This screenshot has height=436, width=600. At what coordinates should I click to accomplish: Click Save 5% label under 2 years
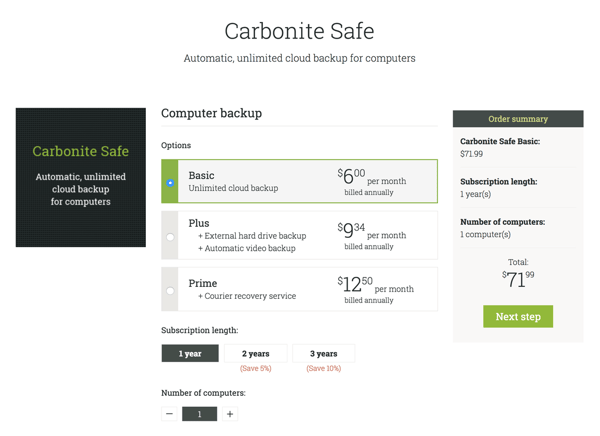(256, 368)
